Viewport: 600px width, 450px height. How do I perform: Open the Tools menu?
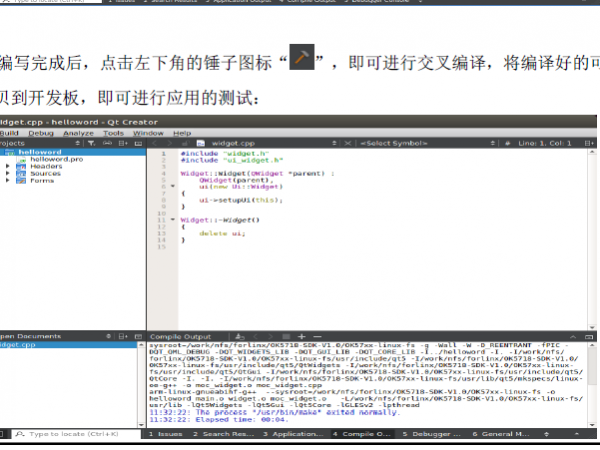point(114,132)
